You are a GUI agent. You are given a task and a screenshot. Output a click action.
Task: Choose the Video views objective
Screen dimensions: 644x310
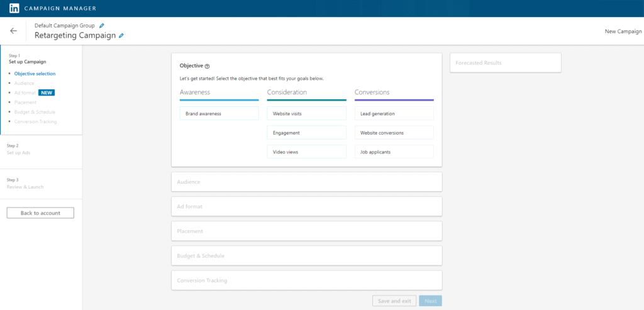click(307, 152)
